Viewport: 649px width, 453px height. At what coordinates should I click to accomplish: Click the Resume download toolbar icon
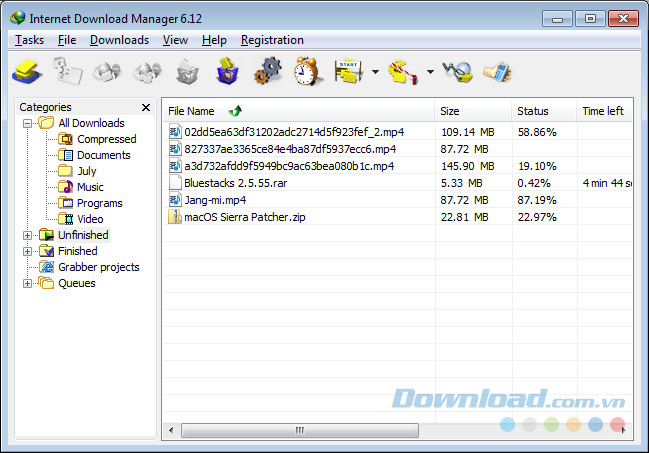(67, 72)
